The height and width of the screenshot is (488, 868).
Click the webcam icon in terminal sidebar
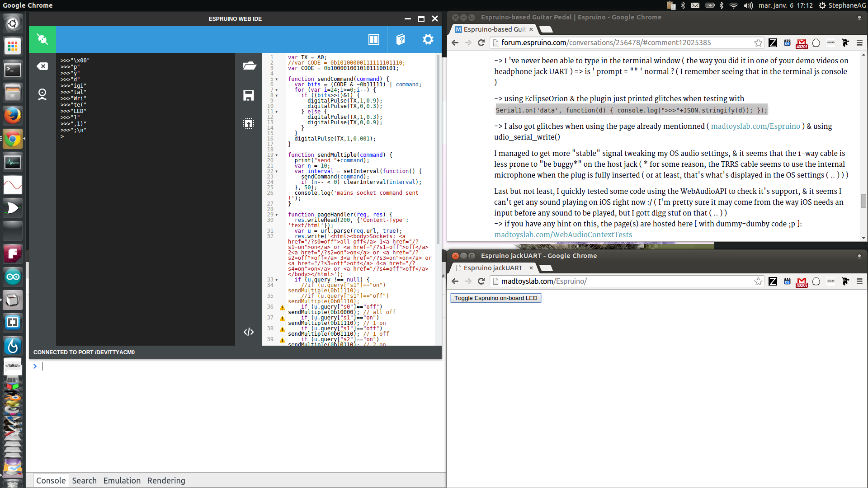(x=42, y=94)
